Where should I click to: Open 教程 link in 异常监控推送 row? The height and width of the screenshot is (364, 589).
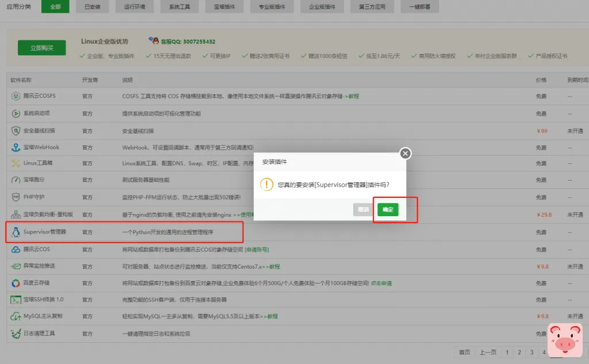tap(274, 266)
